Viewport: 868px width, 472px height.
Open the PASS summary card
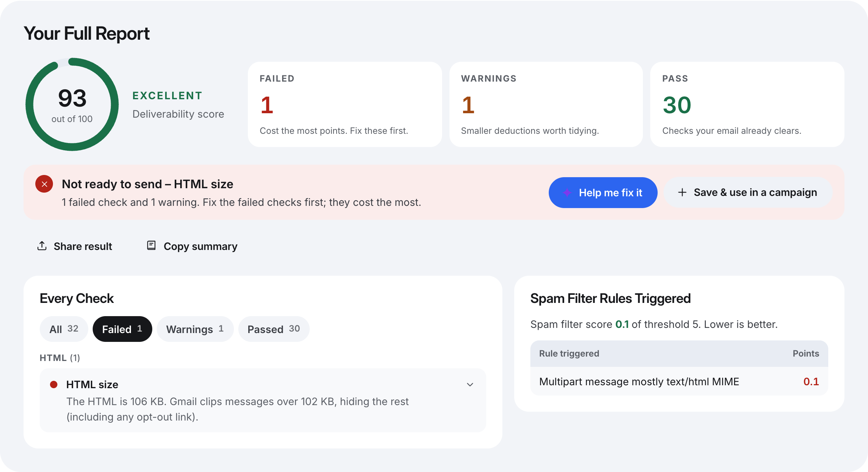click(x=747, y=104)
